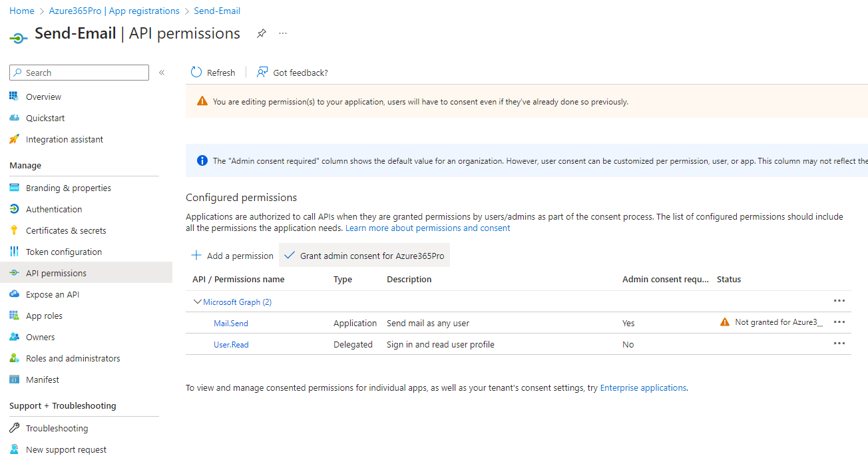868x464 pixels.
Task: Click the Branding & properties icon
Action: 14,188
